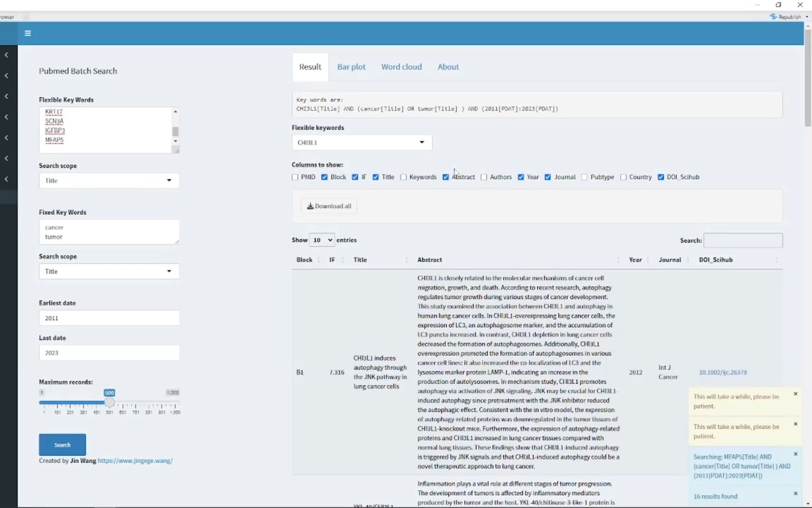
Task: Open the Show entries dropdown
Action: click(321, 240)
